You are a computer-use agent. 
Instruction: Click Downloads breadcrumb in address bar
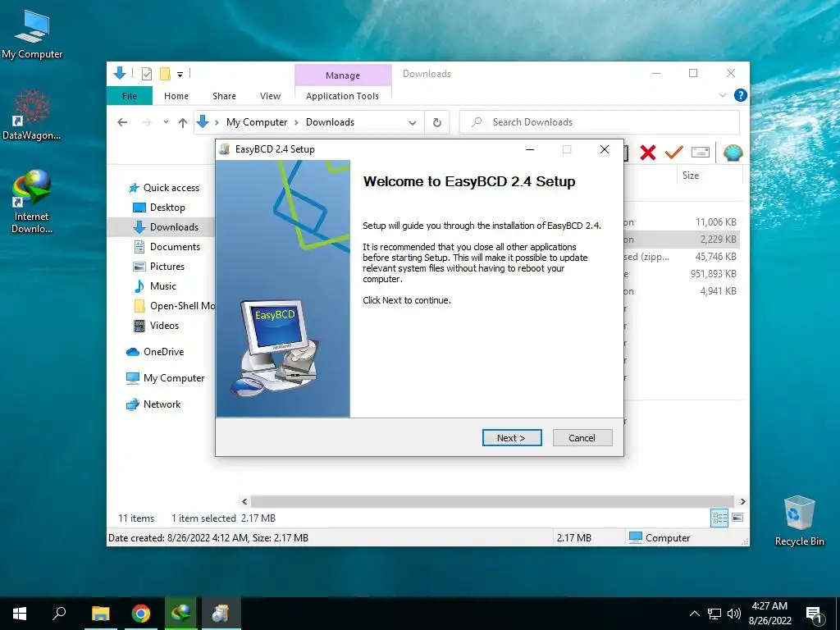coord(330,122)
